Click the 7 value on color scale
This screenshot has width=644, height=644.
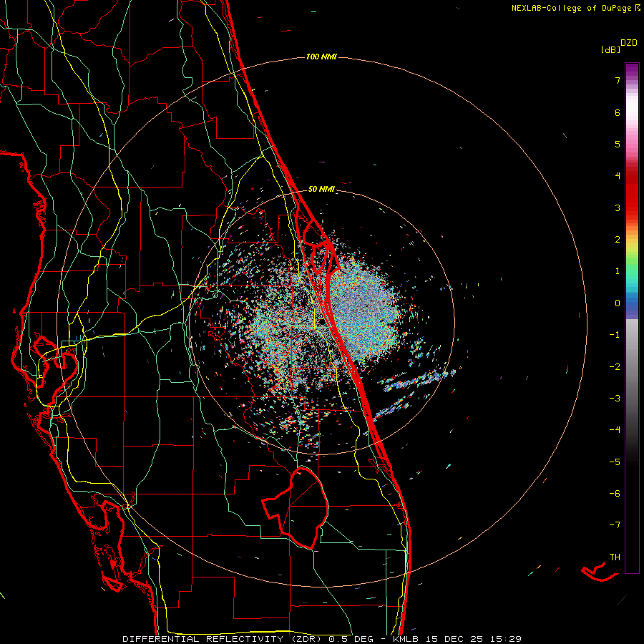tap(618, 80)
